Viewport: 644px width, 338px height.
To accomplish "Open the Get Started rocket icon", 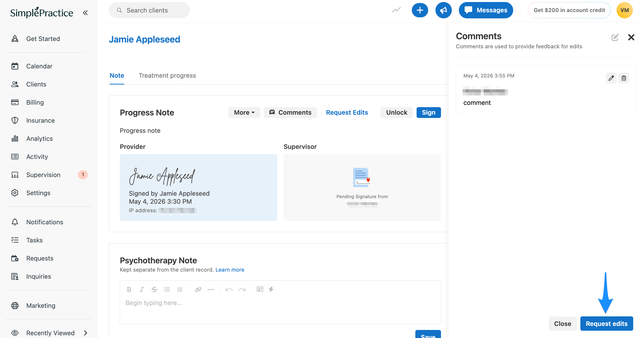I will [15, 39].
